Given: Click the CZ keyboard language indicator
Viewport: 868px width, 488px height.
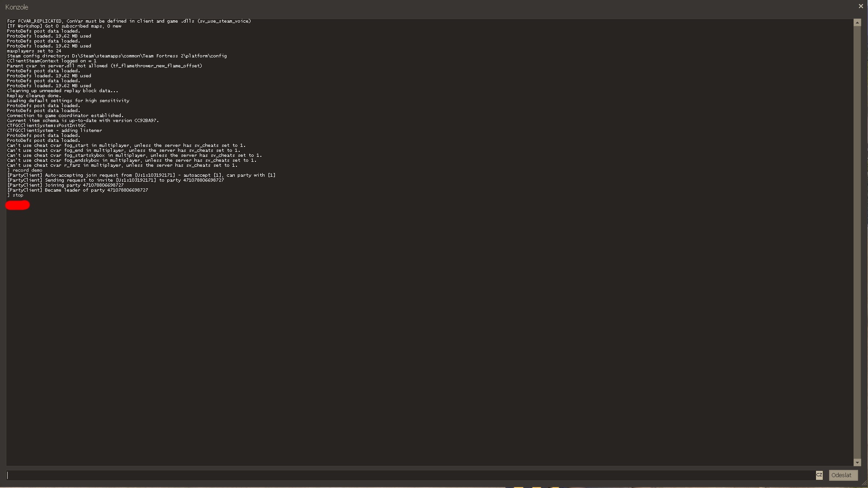Looking at the screenshot, I should point(819,475).
